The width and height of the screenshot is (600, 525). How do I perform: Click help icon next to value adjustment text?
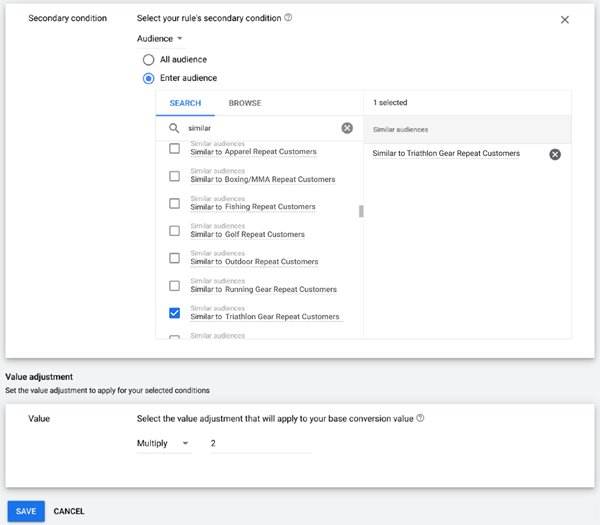(x=420, y=418)
